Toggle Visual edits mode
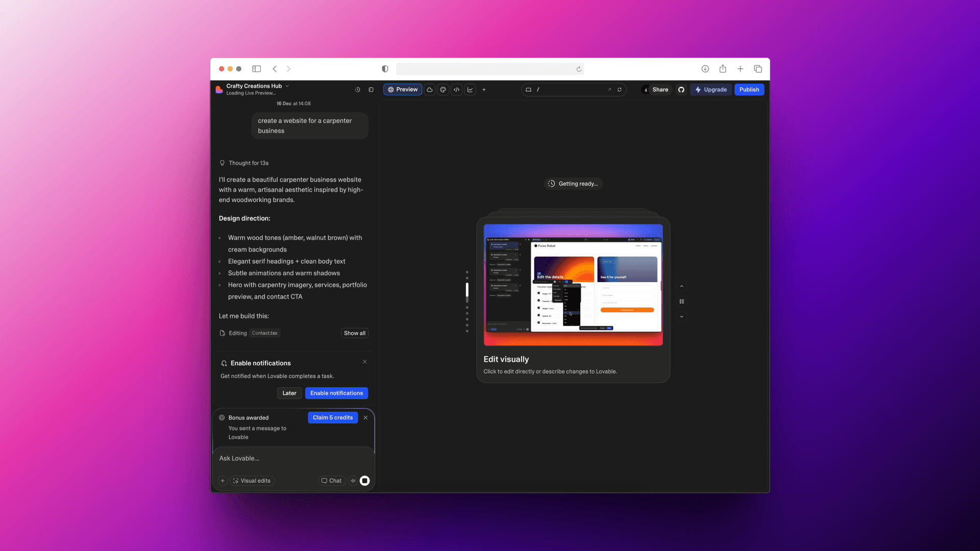 tap(251, 481)
